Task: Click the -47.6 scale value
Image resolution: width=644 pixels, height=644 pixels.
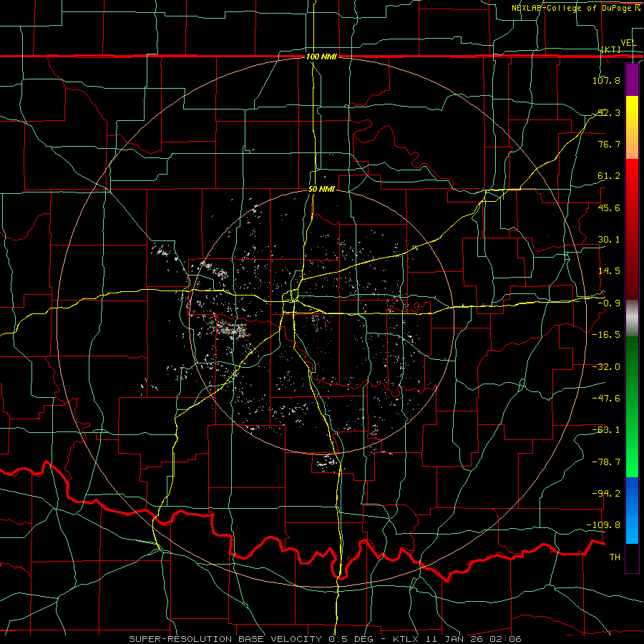Action: pos(606,399)
